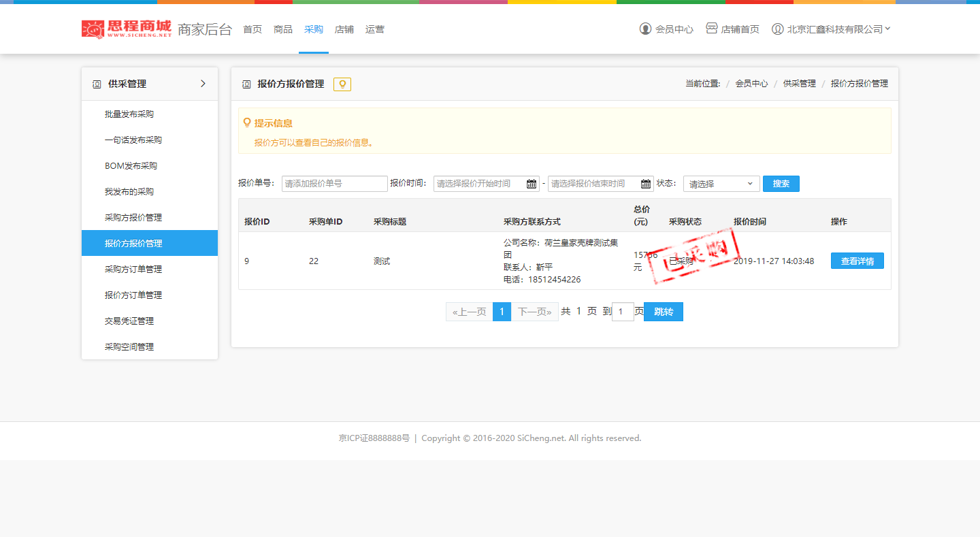Click the 跳转 page jump button

pos(664,312)
